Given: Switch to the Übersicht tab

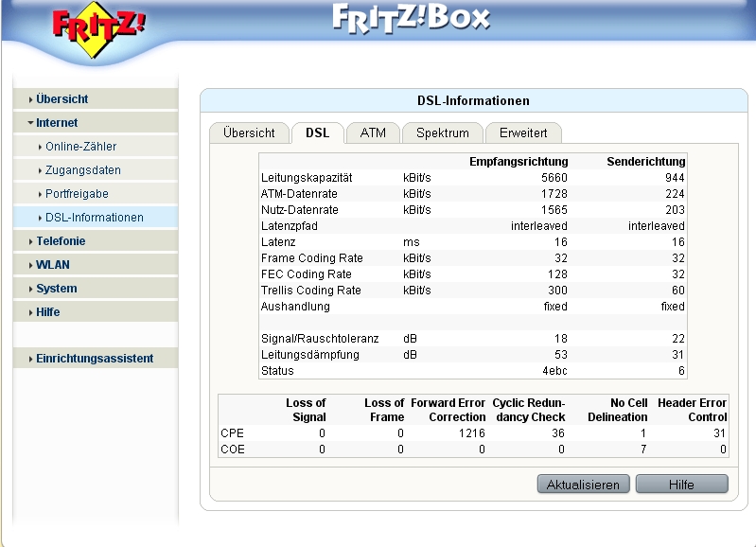Looking at the screenshot, I should [249, 133].
